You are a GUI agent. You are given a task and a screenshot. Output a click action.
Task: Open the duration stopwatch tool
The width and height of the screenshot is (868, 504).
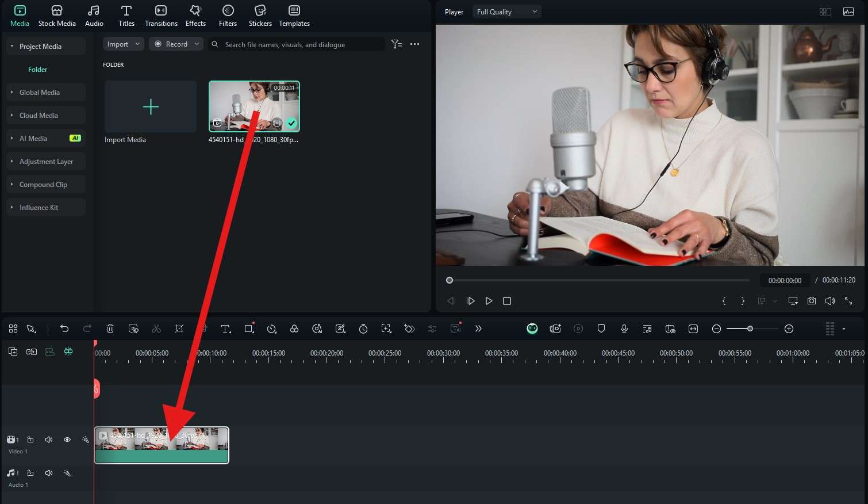coord(363,329)
